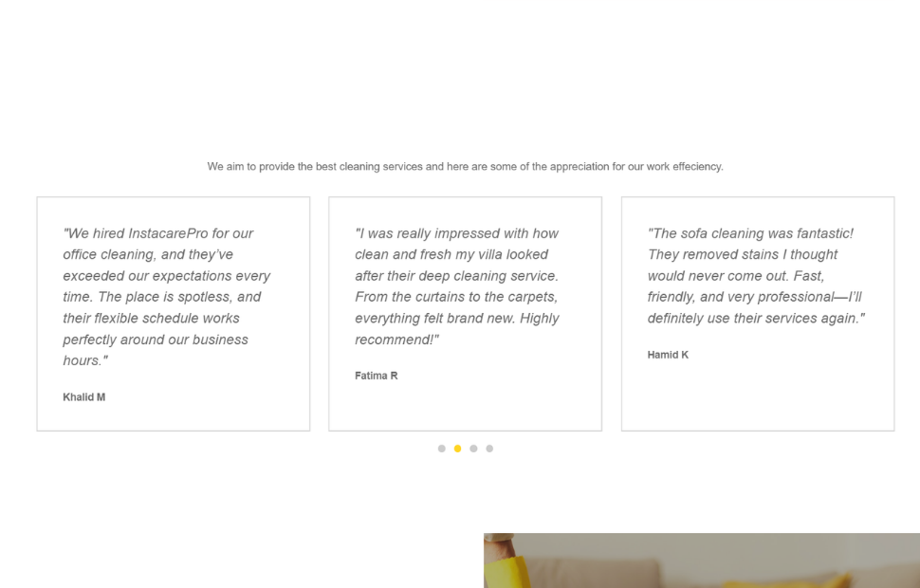Select the active yellow carousel dot
920x588 pixels.
point(457,449)
